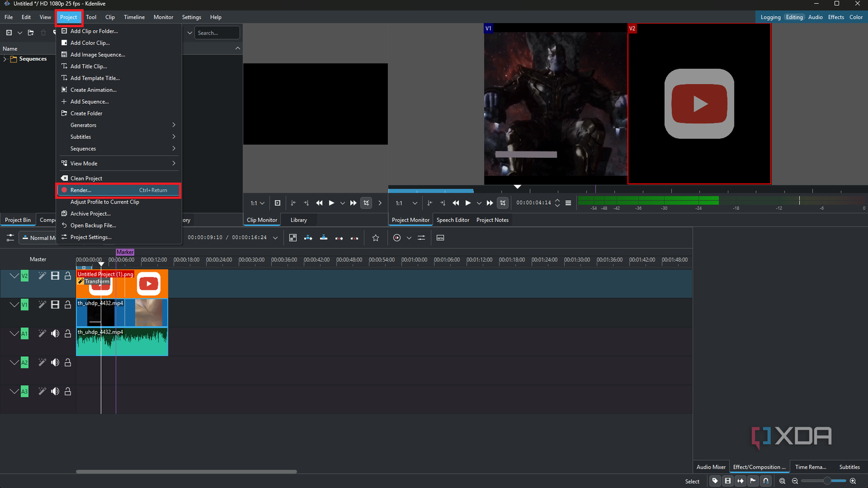Expand the Sequences folder in the bin
868x488 pixels.
click(x=5, y=59)
